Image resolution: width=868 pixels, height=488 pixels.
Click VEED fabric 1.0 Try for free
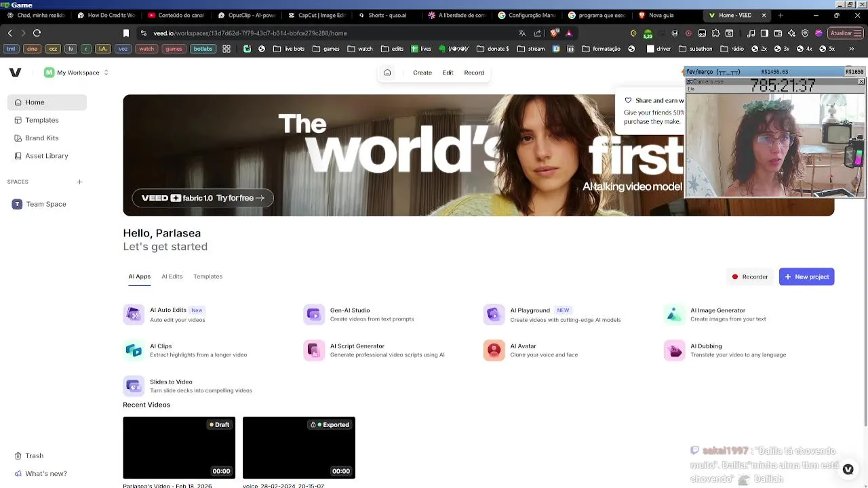(x=203, y=198)
